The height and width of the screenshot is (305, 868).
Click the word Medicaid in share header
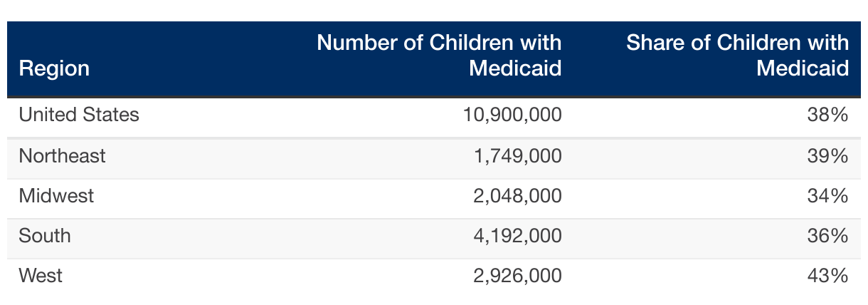pyautogui.click(x=803, y=68)
